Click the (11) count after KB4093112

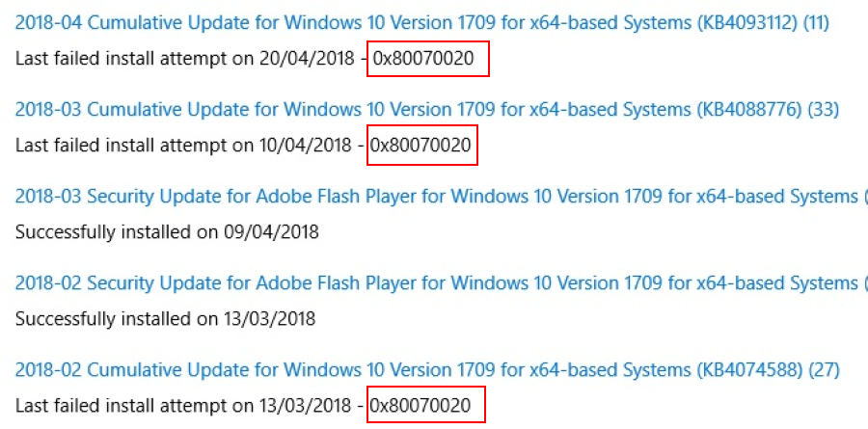coord(814,23)
